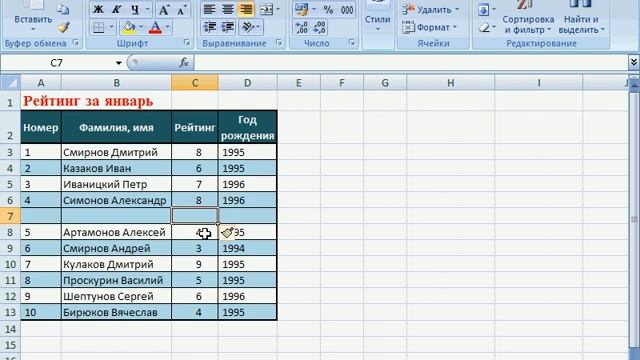The width and height of the screenshot is (640, 360).
Task: Click the fill color bucket icon
Action: click(x=129, y=27)
